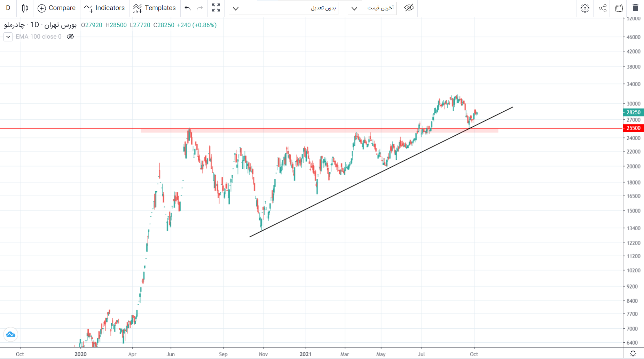This screenshot has height=359, width=644.
Task: Open the Indicators menu
Action: pyautogui.click(x=104, y=8)
